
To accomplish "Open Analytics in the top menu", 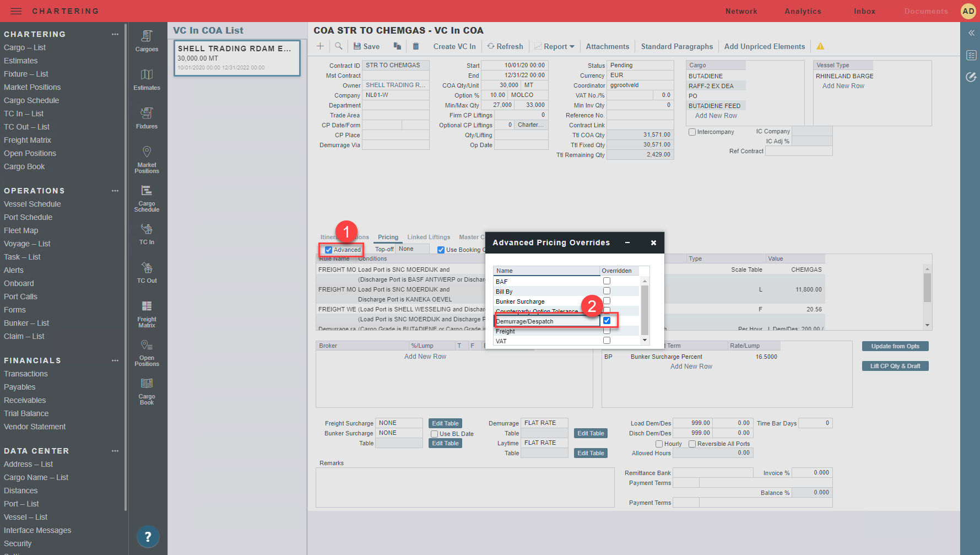I will click(x=803, y=11).
